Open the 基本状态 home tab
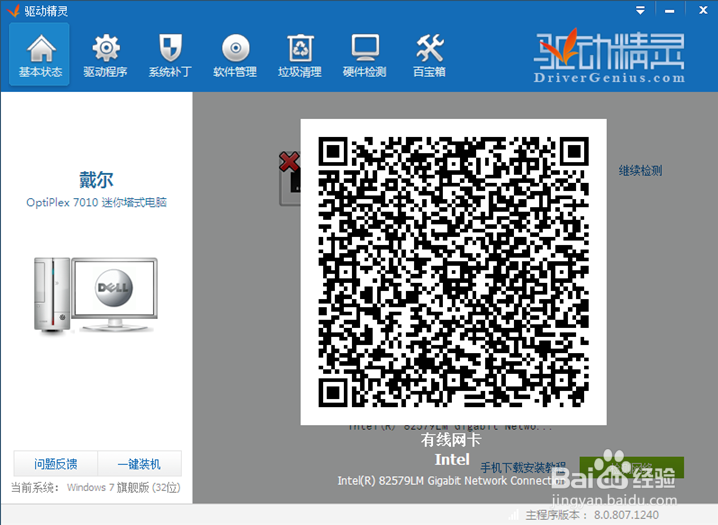Screen dimensions: 718x525 (x=39, y=54)
